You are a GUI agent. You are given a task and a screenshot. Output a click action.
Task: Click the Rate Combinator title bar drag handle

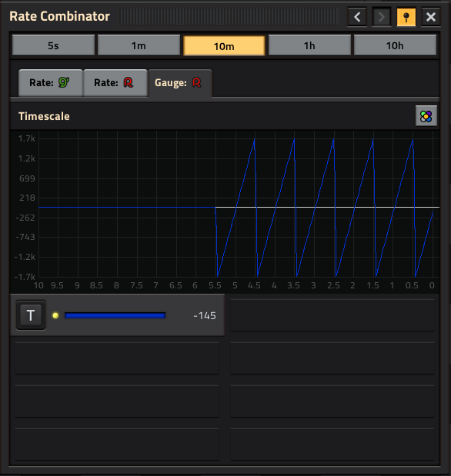pos(229,17)
